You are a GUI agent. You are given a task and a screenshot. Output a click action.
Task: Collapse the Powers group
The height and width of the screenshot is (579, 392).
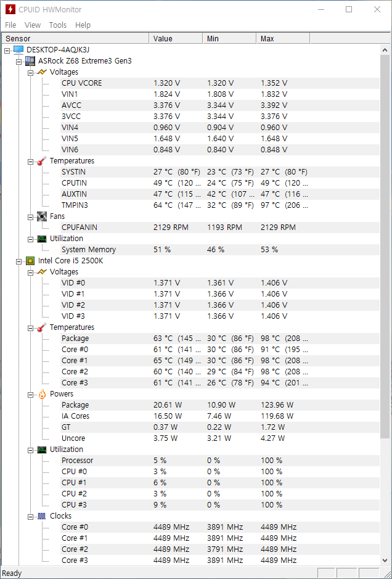click(x=31, y=395)
